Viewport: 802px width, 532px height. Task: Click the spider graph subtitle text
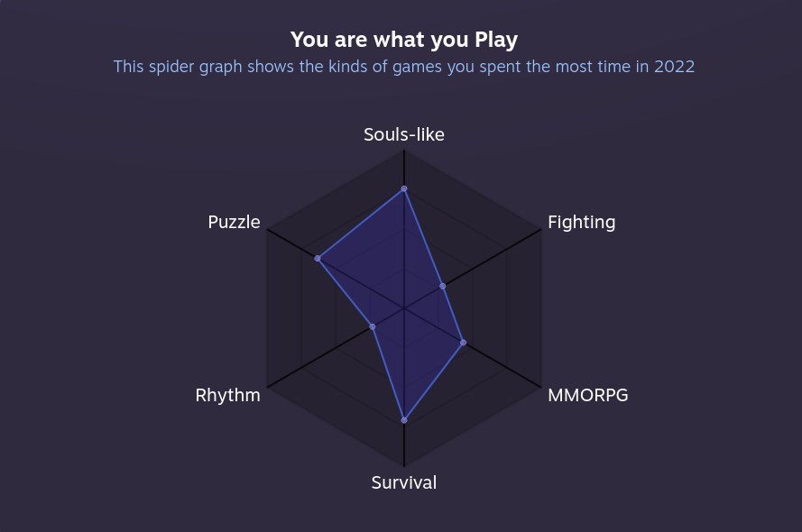[404, 67]
